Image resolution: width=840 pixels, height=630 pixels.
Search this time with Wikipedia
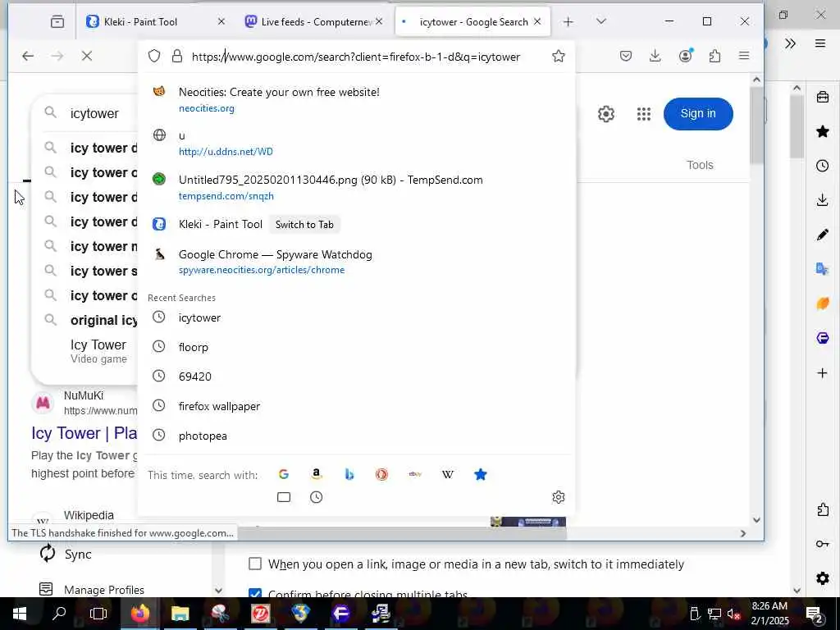(447, 474)
